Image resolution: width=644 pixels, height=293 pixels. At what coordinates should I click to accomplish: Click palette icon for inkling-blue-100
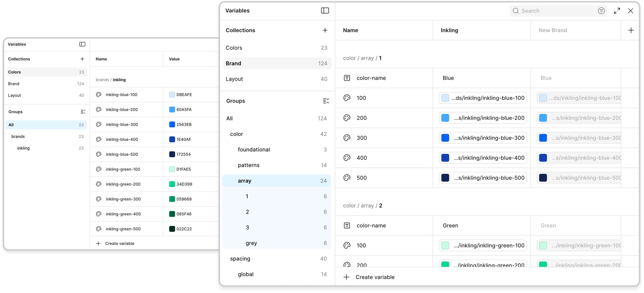coord(99,95)
